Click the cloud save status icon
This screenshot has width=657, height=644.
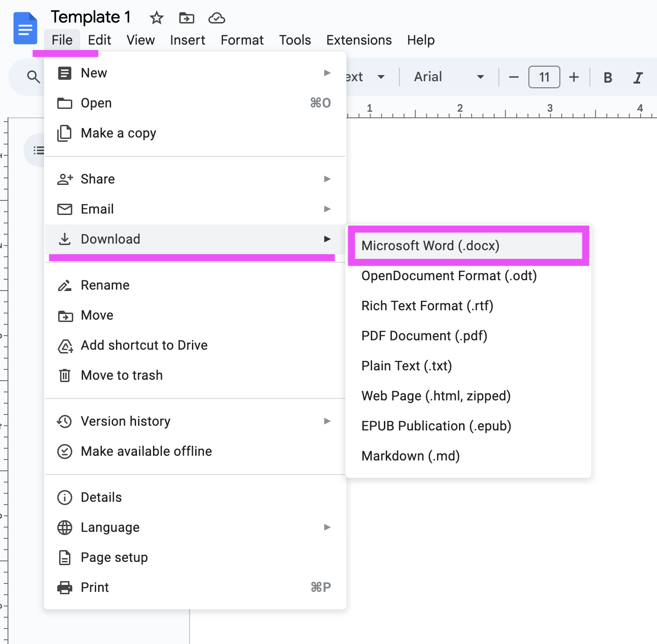pyautogui.click(x=216, y=18)
